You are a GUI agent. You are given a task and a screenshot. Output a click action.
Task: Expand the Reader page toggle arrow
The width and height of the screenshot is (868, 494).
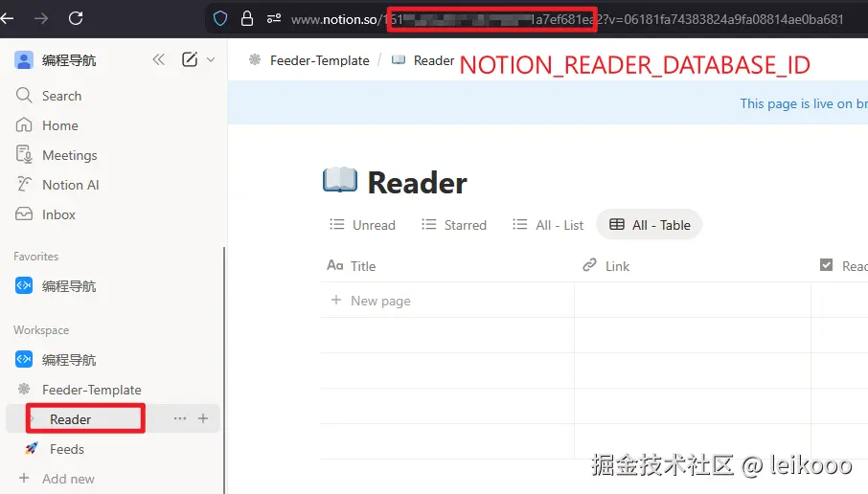coord(33,419)
